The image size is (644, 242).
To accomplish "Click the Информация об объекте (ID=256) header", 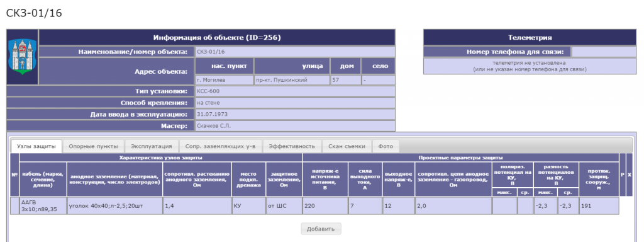I will (217, 37).
